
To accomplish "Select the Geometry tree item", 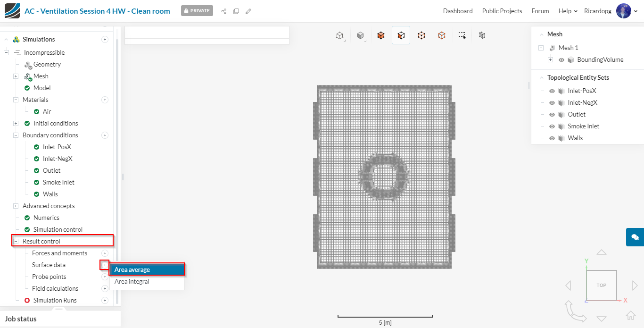I will point(47,65).
